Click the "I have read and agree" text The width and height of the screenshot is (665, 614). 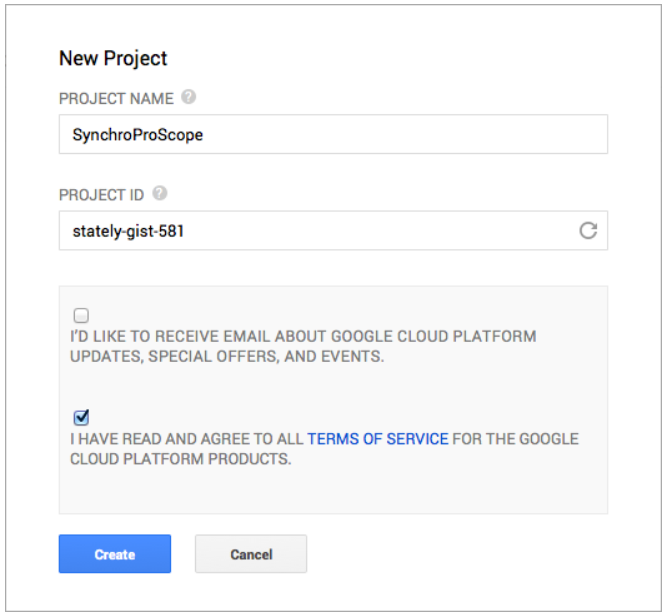click(x=187, y=439)
